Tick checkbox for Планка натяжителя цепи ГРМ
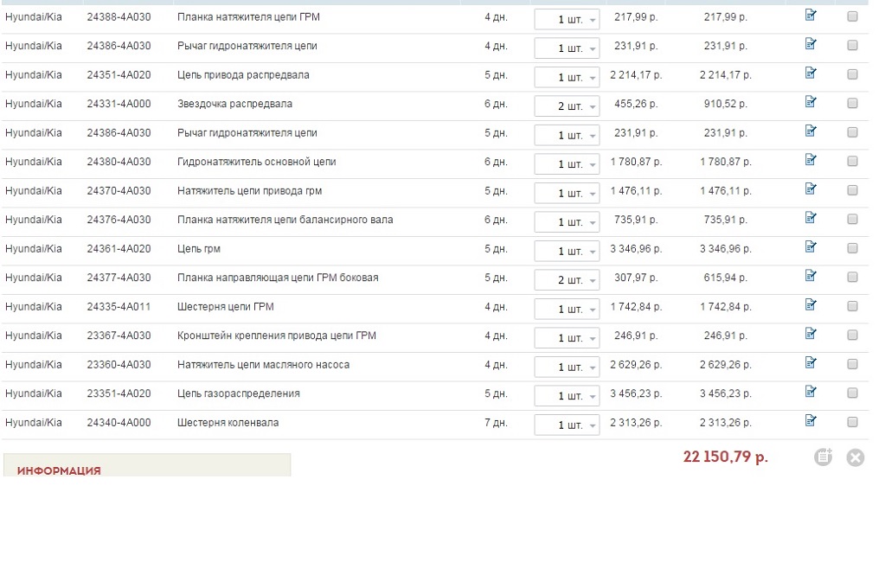This screenshot has height=588, width=885. pos(852,16)
